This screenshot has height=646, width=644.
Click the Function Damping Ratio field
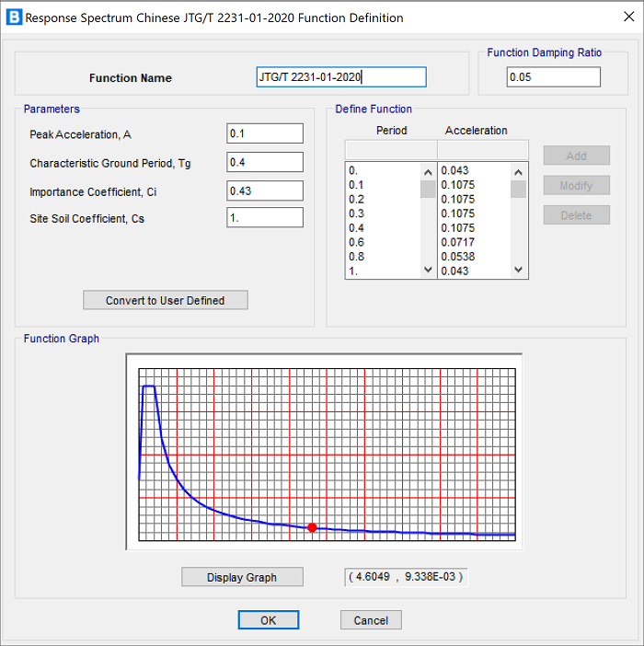point(554,77)
